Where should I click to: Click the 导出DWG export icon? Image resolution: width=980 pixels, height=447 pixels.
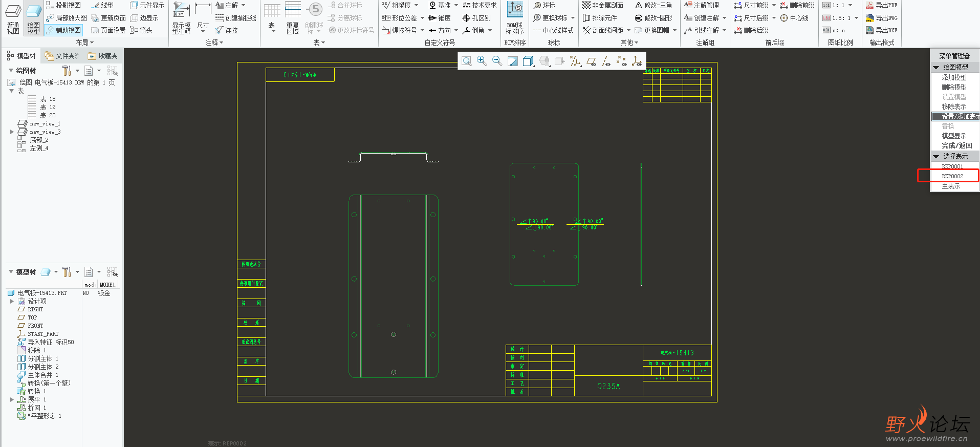[x=881, y=18]
